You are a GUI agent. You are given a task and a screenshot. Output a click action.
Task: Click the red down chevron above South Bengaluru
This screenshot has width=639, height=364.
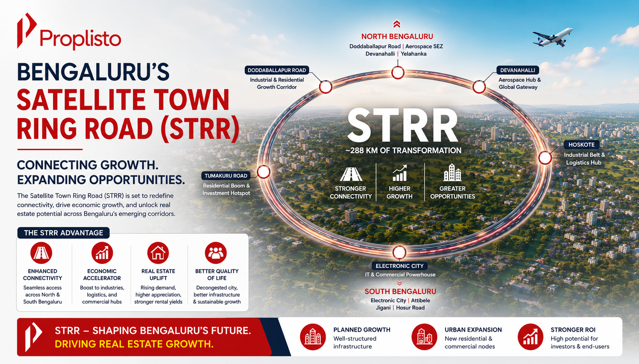(399, 283)
